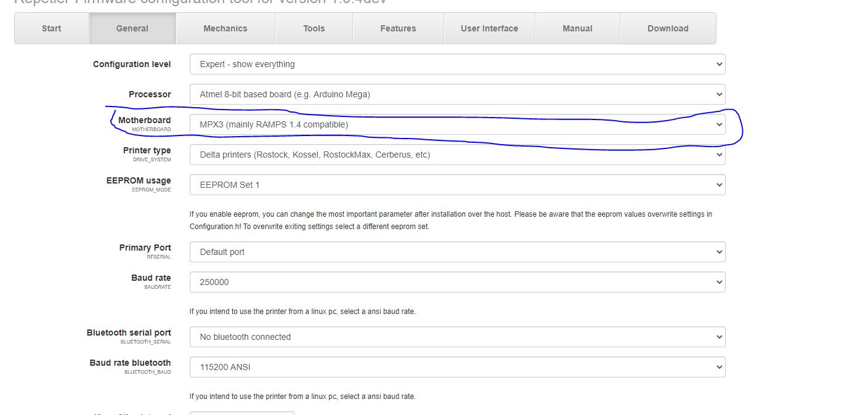
Task: Switch to the User Interface tab
Action: 489,28
